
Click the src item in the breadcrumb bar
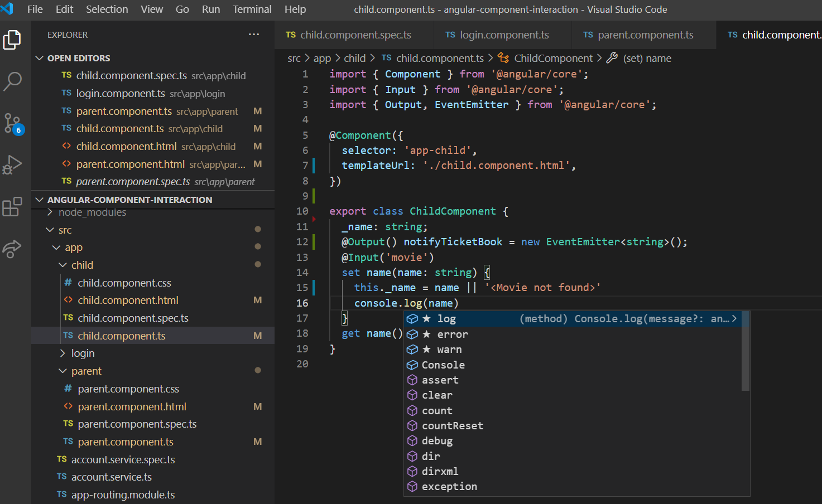(294, 58)
